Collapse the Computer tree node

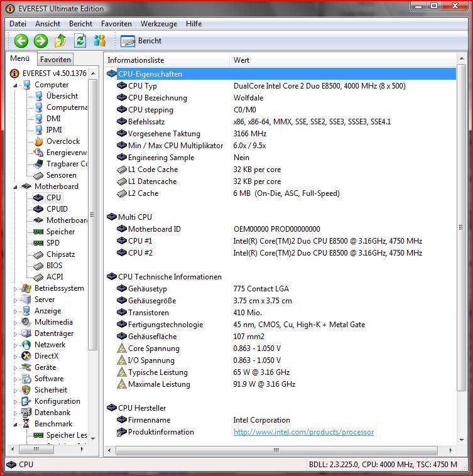point(15,85)
